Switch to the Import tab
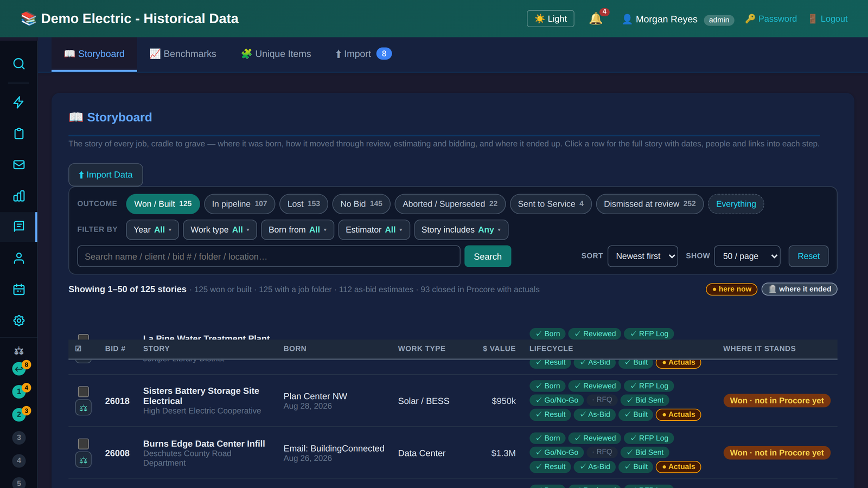The width and height of the screenshot is (868, 488). 363,54
